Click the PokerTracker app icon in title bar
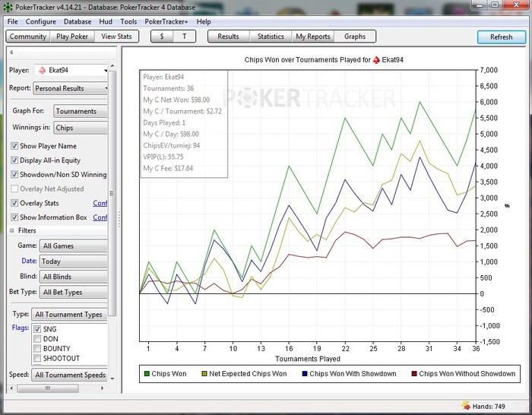The width and height of the screenshot is (532, 415). pyautogui.click(x=8, y=7)
